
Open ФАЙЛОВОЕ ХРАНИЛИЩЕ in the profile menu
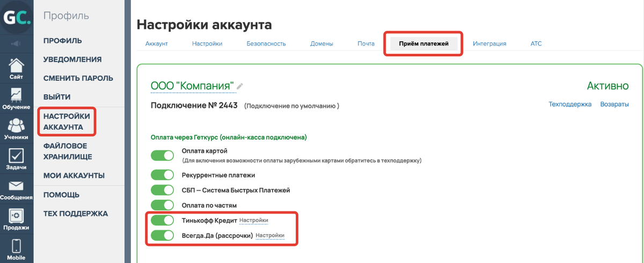(x=68, y=151)
